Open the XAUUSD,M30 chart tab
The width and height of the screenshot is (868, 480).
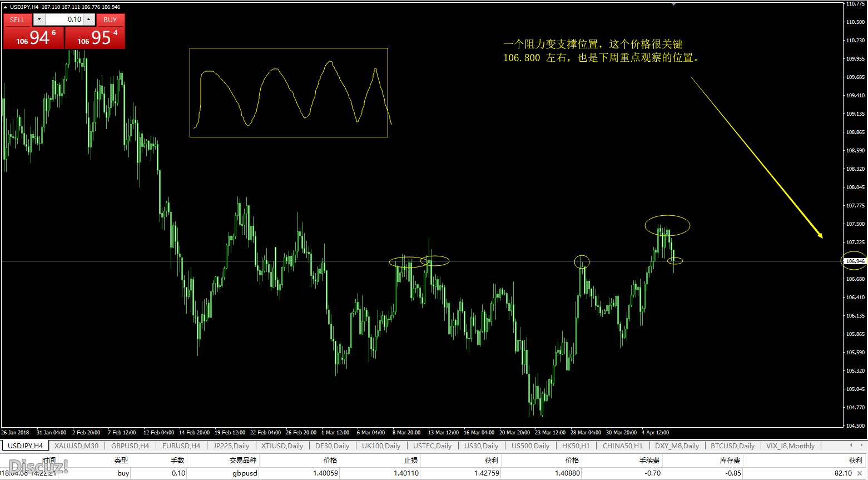tap(76, 446)
